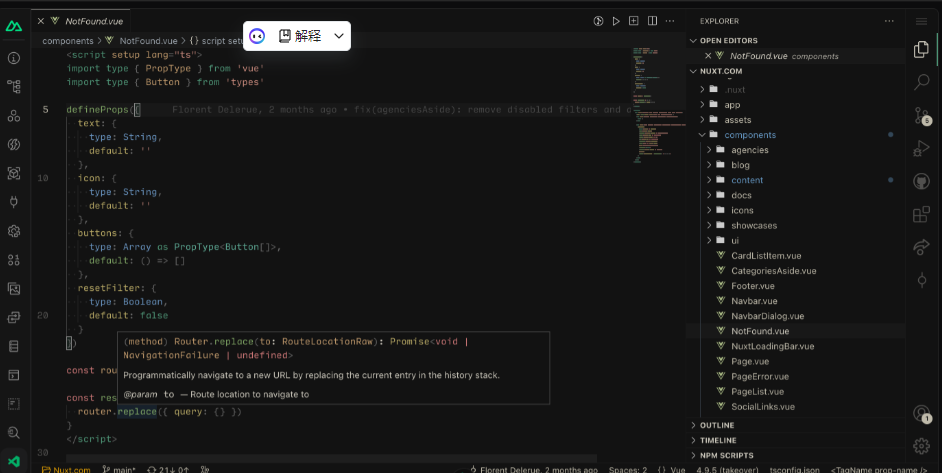This screenshot has width=942, height=473.
Task: Open the Search icon in activity bar
Action: pos(922,82)
